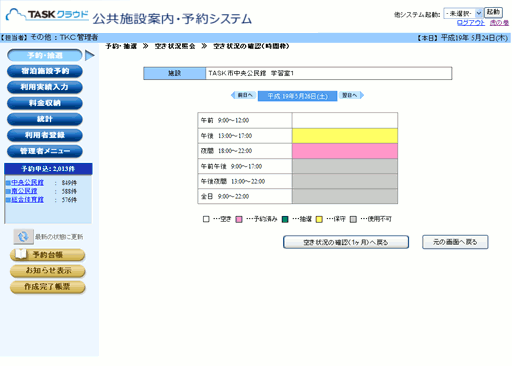Open the 南公民館 link
The image size is (512, 366).
coord(24,191)
